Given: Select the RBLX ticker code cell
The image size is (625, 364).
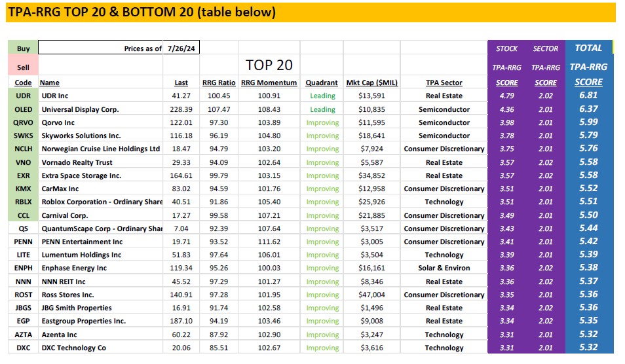Looking at the screenshot, I should click(23, 202).
